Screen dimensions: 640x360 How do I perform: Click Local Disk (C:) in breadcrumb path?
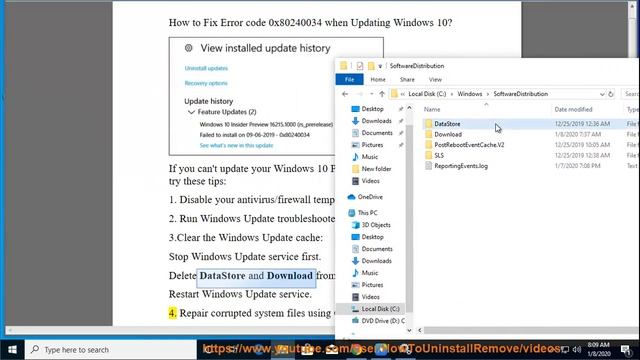coord(427,94)
